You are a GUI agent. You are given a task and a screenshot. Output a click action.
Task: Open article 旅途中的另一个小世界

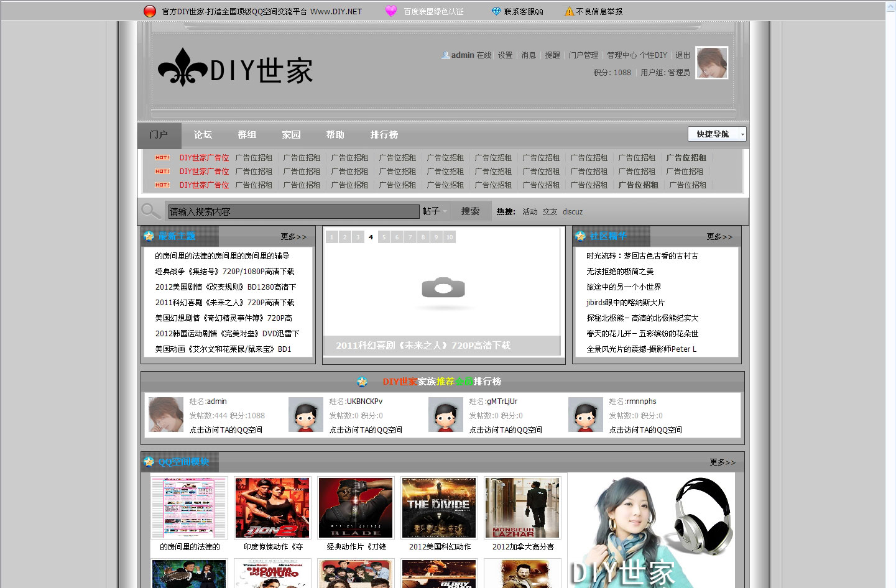pos(624,287)
